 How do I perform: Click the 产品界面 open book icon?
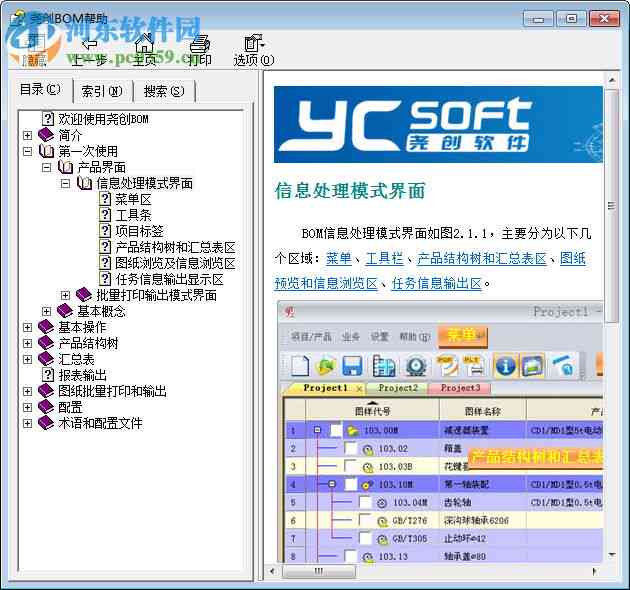click(x=65, y=167)
